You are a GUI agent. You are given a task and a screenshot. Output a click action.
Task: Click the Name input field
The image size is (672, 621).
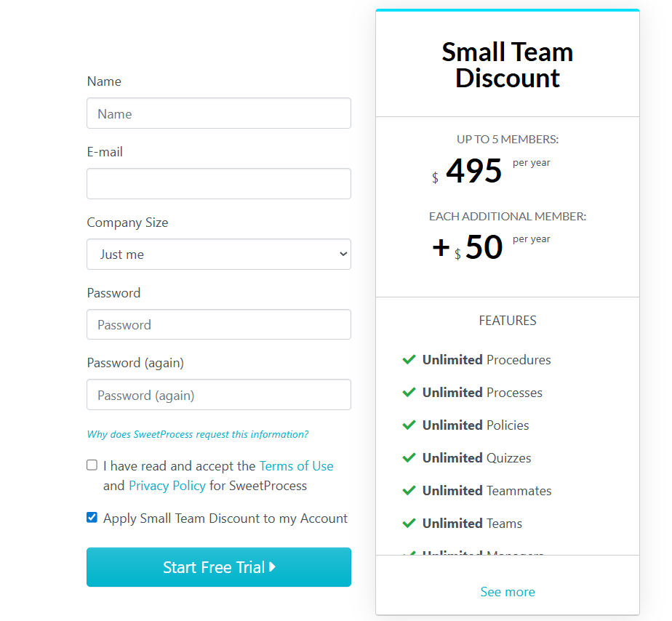click(x=218, y=113)
